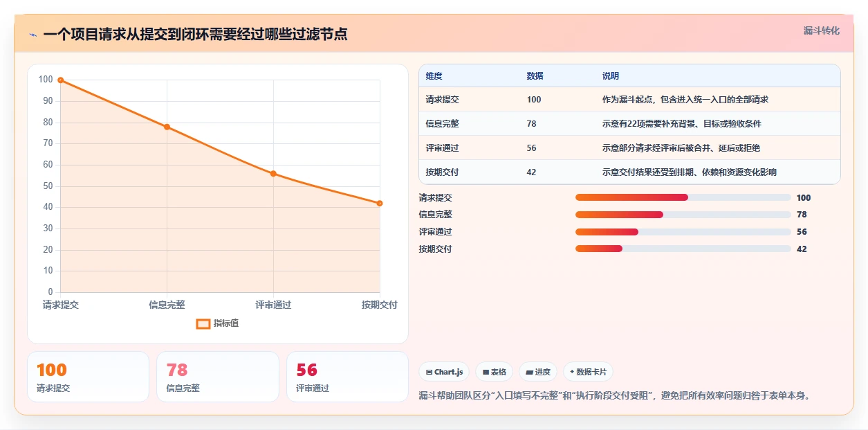Viewport: 868px width, 430px height.
Task: Click the 请求提交 data point at 100
Action: [x=61, y=80]
